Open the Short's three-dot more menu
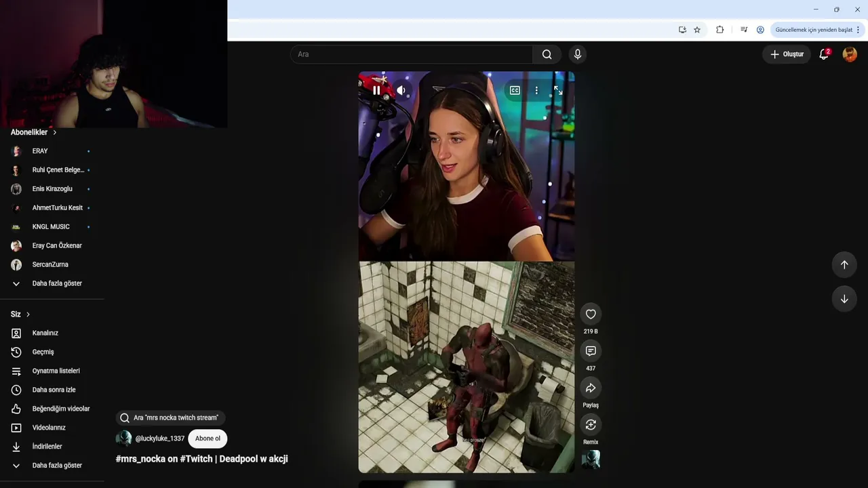The width and height of the screenshot is (868, 488). pos(536,90)
